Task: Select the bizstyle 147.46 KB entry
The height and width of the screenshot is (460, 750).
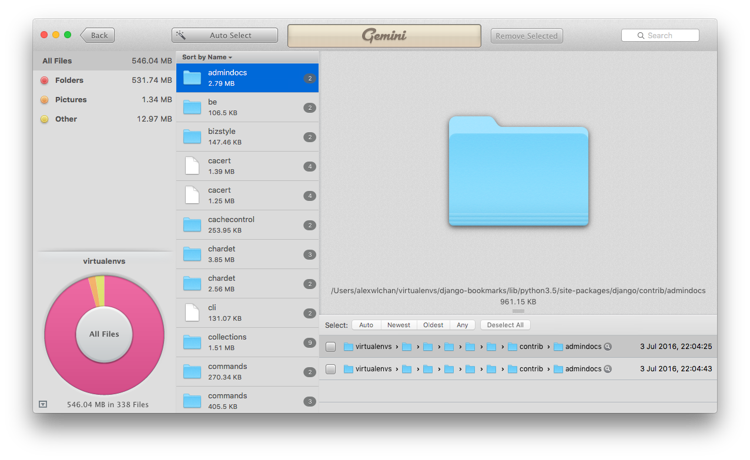Action: click(x=247, y=137)
